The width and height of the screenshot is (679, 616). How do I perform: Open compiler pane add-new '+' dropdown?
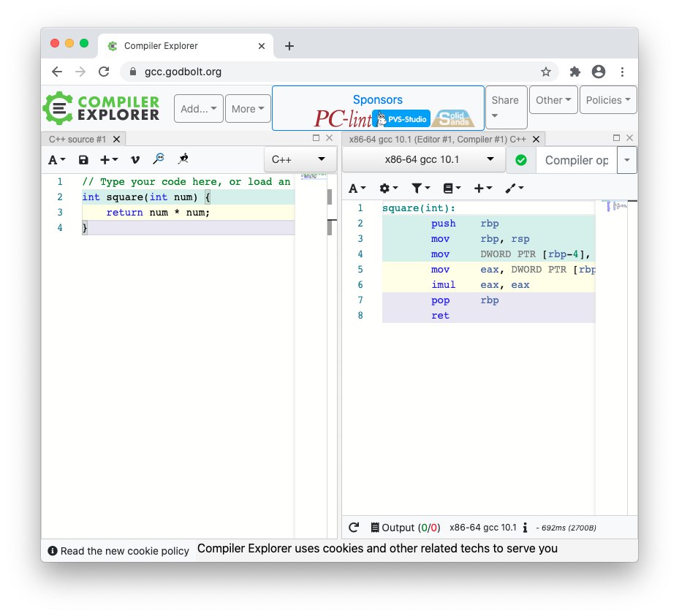tap(483, 189)
